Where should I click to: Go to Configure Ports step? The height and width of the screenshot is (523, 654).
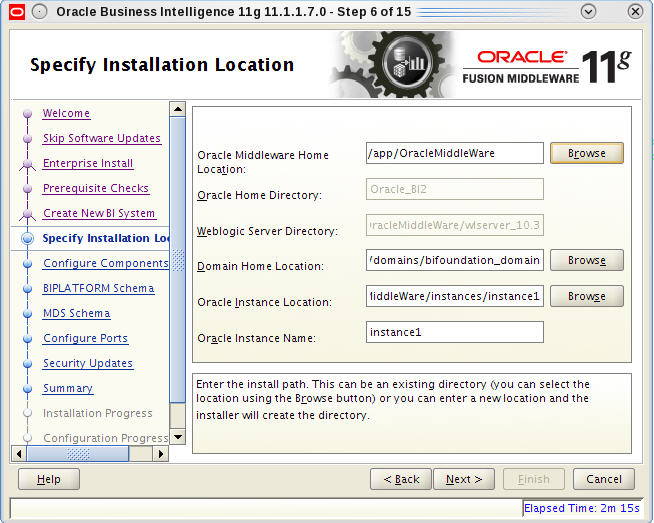coord(86,339)
